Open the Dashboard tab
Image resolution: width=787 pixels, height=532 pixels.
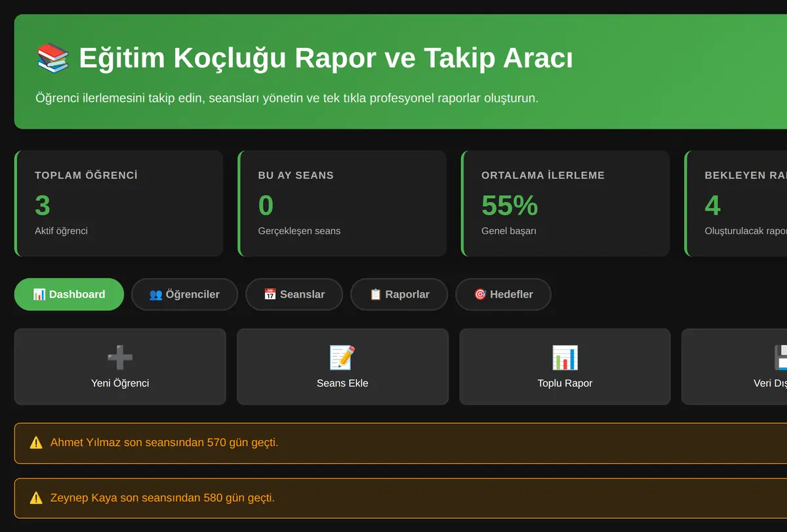[x=69, y=295]
